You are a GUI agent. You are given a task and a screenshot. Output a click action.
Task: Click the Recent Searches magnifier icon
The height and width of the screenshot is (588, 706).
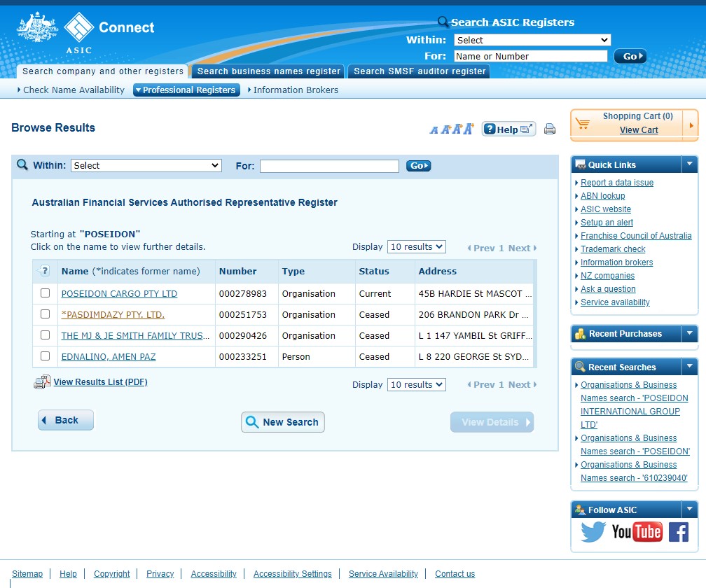pos(581,367)
